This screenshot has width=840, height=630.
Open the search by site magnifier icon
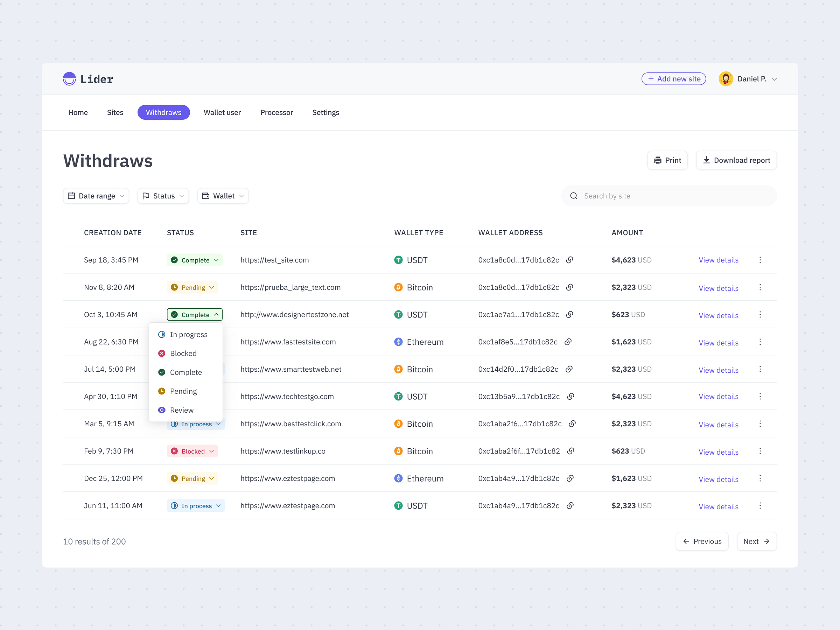pos(574,196)
